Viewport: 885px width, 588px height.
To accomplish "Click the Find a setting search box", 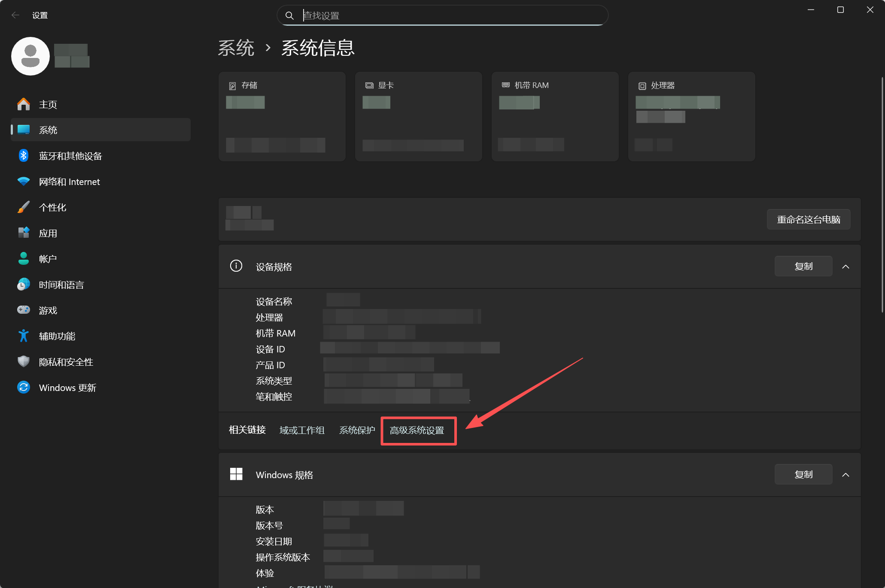I will click(x=442, y=16).
